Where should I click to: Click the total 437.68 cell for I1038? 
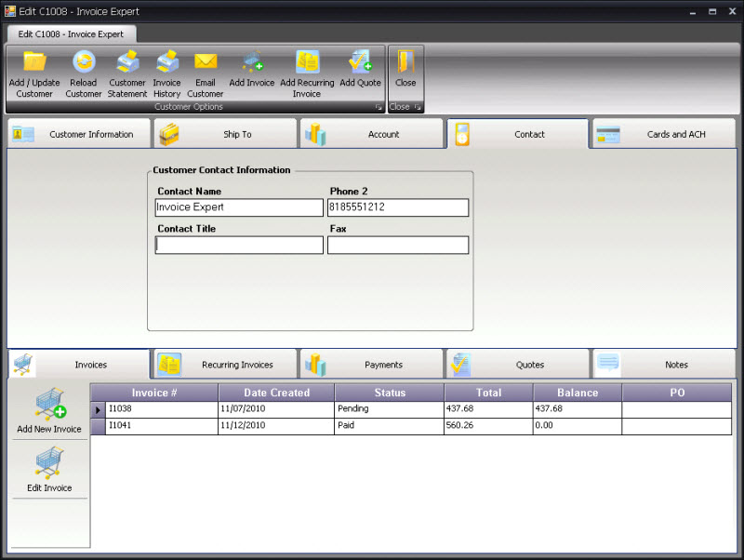489,409
